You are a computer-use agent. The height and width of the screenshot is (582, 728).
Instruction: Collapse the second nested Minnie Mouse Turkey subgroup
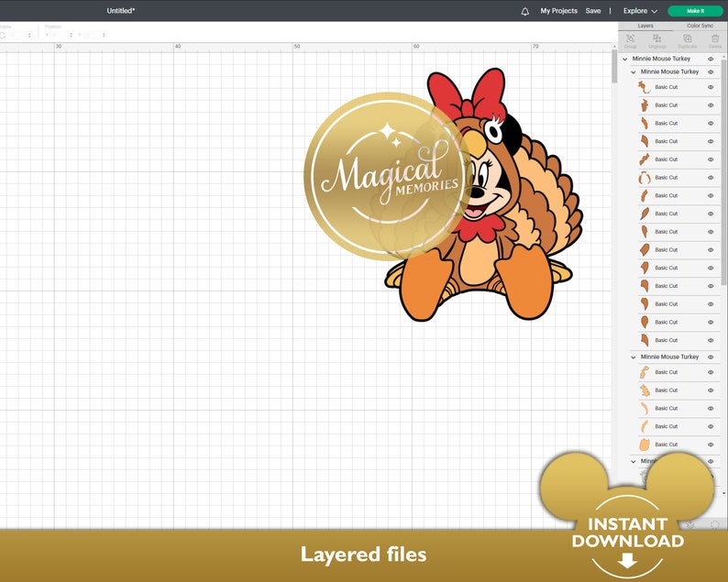(x=634, y=357)
